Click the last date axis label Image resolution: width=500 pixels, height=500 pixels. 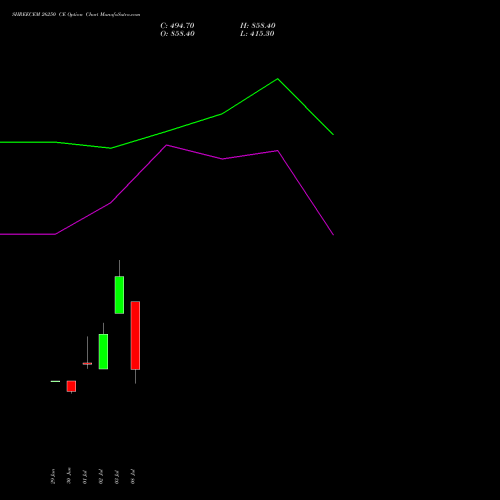pos(133,477)
